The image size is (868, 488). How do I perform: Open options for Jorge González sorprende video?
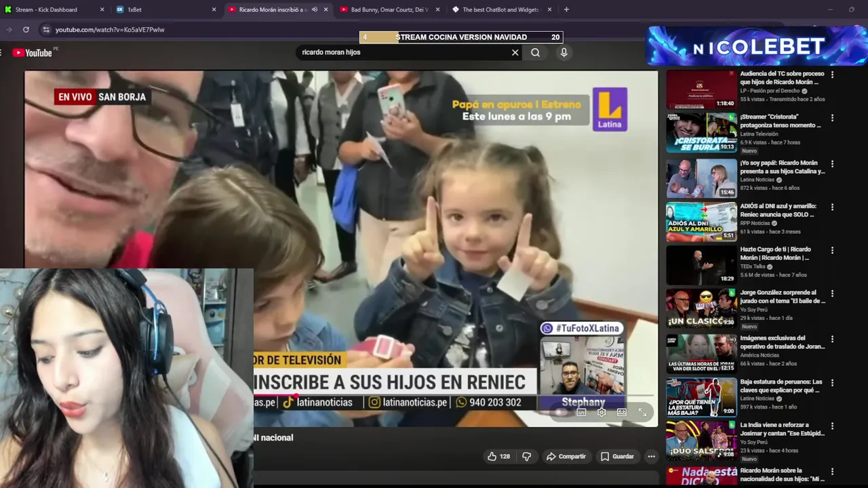(832, 293)
